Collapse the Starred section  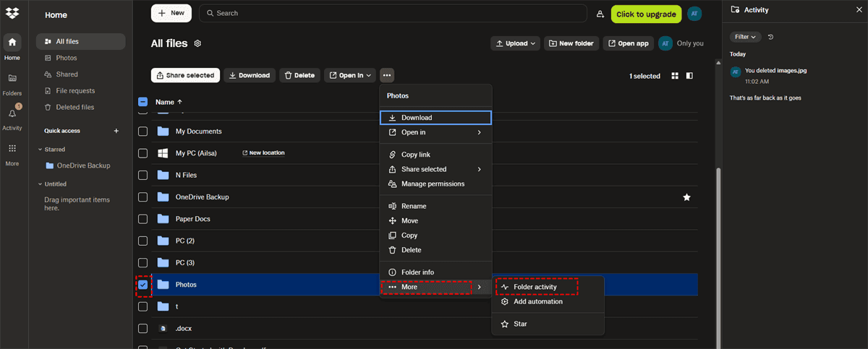(40, 150)
